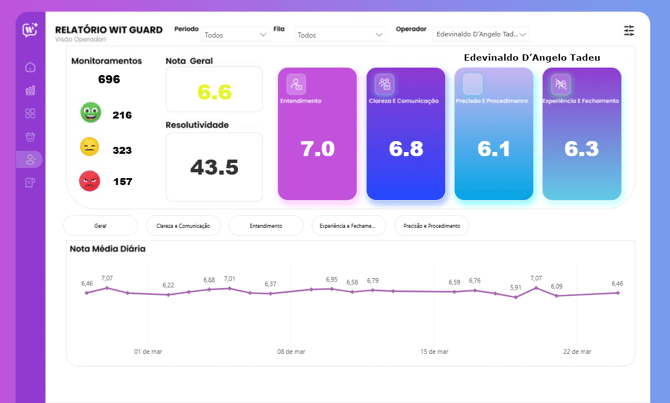Open the filter sliders icon at top right

tap(629, 31)
